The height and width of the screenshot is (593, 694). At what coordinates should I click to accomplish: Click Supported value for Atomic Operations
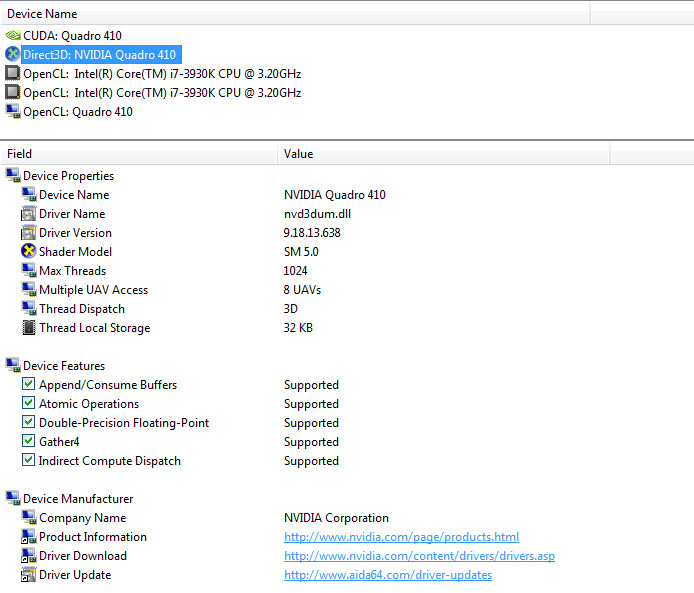(x=311, y=404)
